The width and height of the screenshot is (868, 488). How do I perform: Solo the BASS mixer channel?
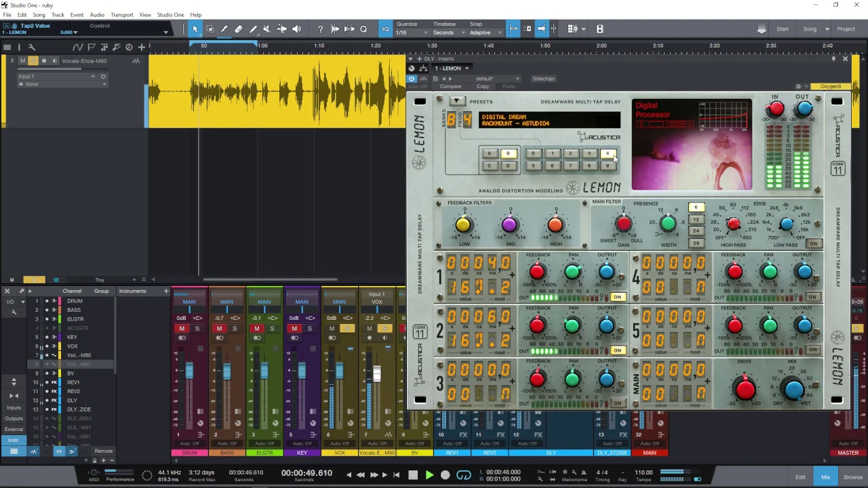tap(235, 329)
